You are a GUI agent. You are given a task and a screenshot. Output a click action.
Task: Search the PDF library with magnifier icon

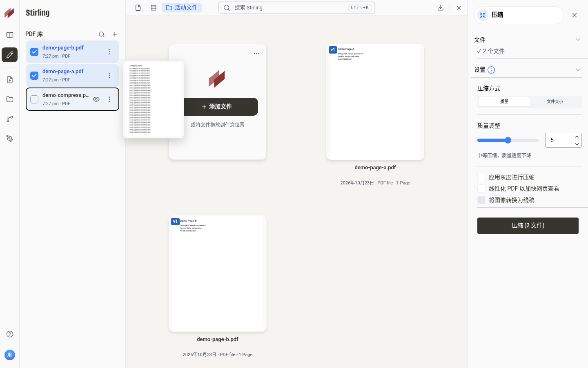102,34
